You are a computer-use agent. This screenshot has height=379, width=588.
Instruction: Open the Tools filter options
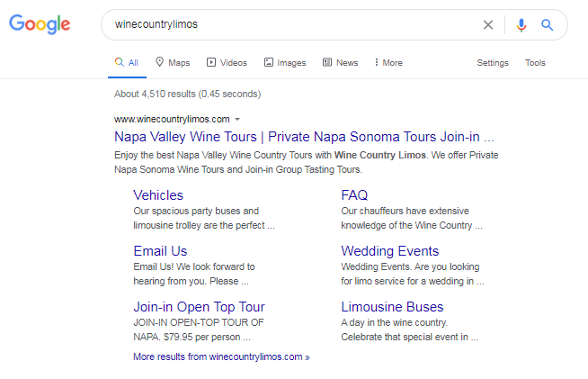pyautogui.click(x=535, y=63)
